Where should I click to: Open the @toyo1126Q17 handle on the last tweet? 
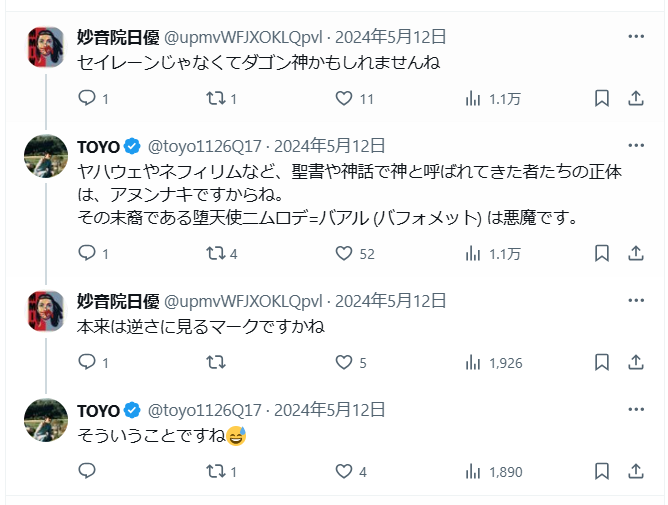coord(205,410)
